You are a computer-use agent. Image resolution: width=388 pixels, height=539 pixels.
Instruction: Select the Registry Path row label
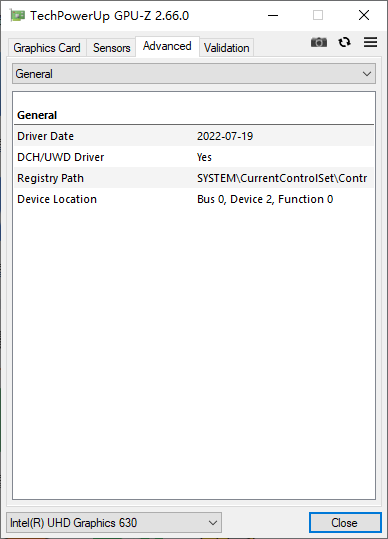[x=51, y=178]
